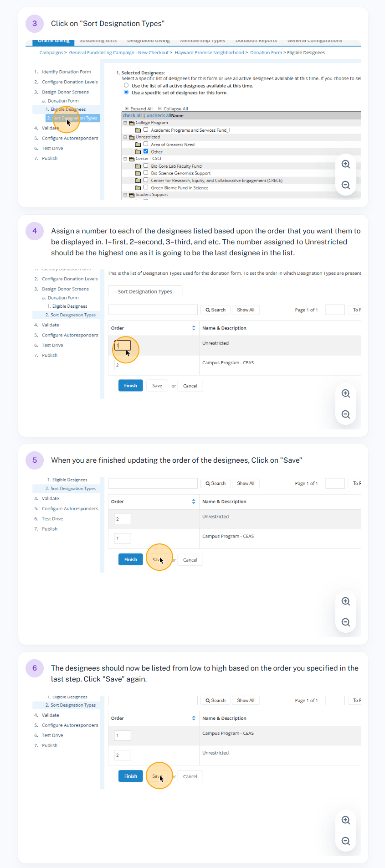The width and height of the screenshot is (385, 868).
Task: Click the 'check all' link
Action: click(132, 116)
